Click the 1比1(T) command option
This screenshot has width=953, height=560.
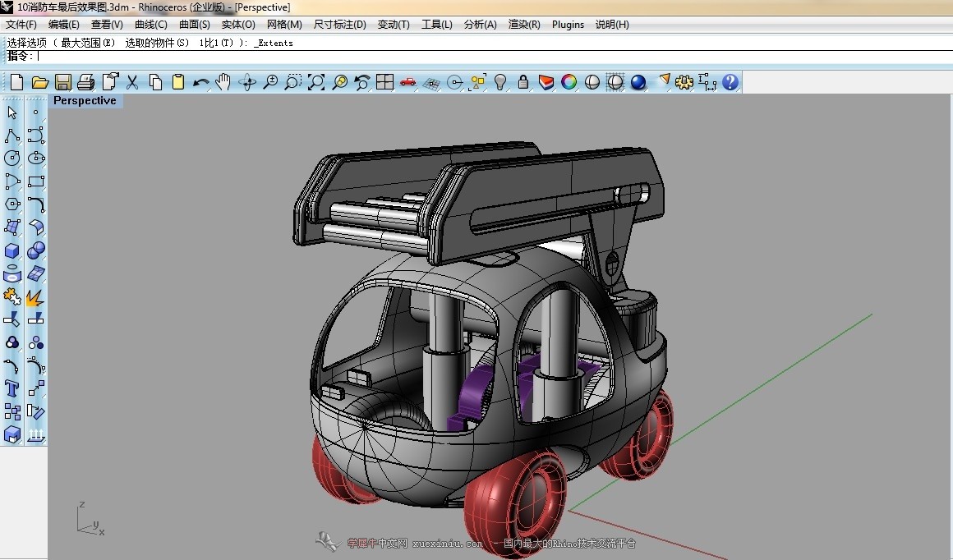(216, 43)
